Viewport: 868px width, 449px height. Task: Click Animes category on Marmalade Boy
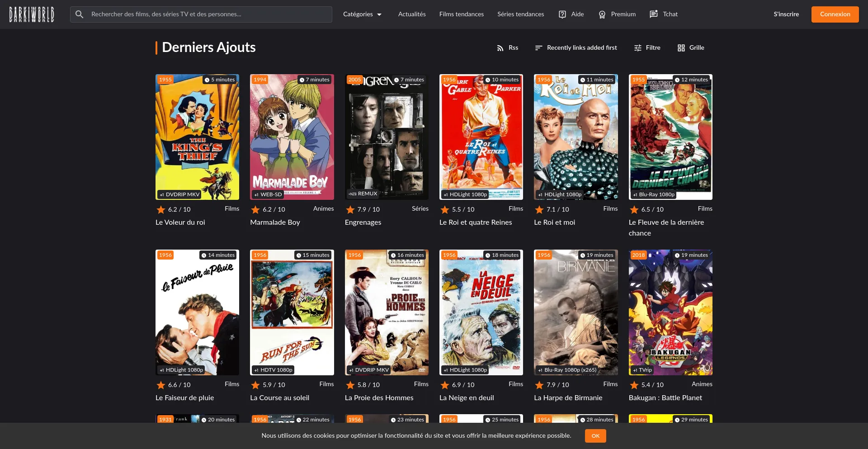coord(323,209)
